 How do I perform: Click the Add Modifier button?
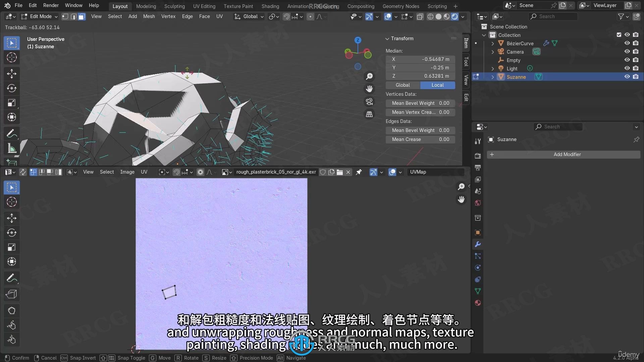point(563,155)
